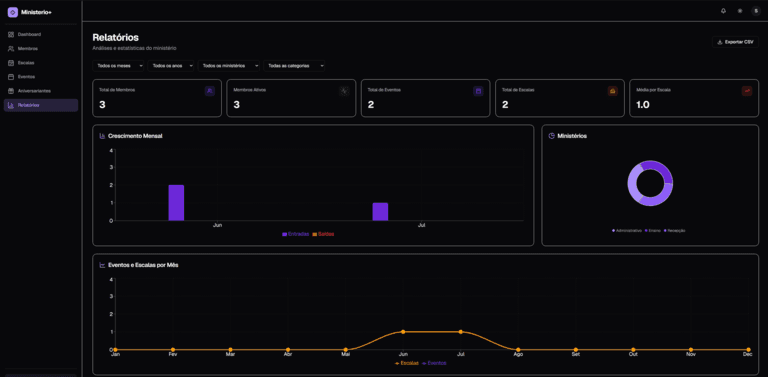Screen dimensions: 768x377
Task: Click the Ministerio+ logo icon
Action: pos(13,12)
